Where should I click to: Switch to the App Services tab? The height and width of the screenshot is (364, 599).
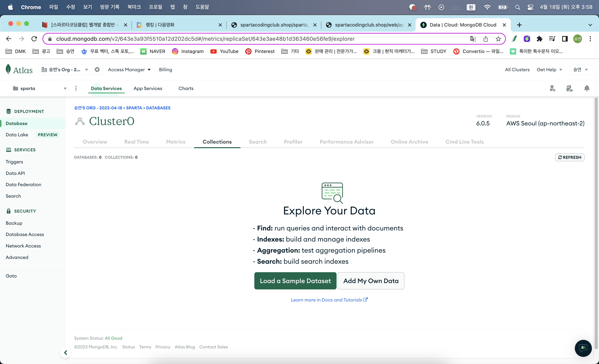(148, 88)
